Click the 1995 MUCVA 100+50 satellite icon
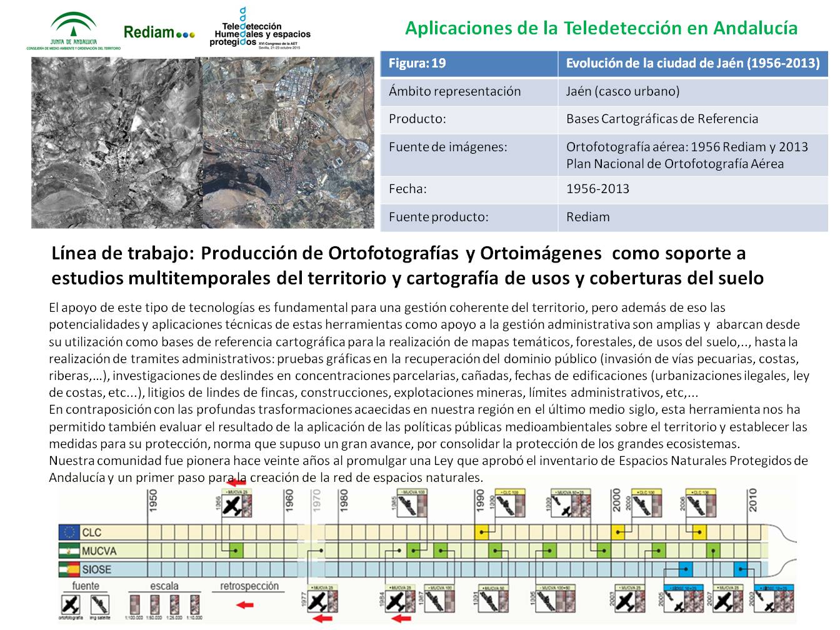Viewport: 840px width, 630px height. coord(555,599)
